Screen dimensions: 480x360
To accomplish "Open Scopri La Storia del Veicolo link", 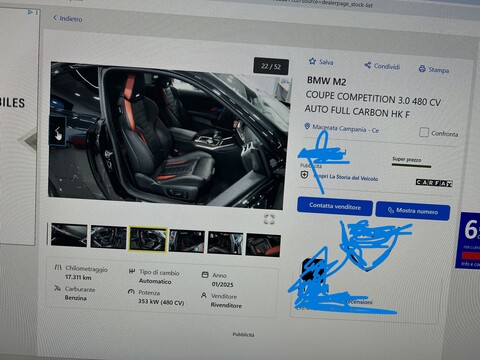I will [x=347, y=178].
